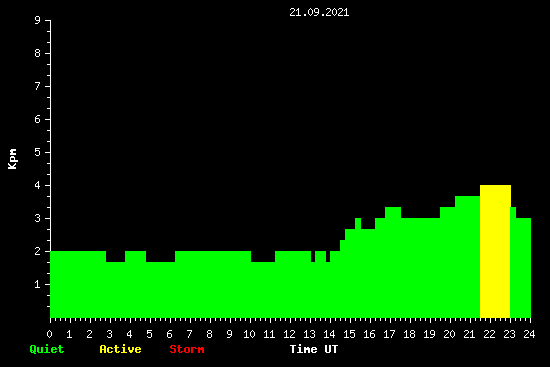Click the green bar peak near hour 17

click(x=393, y=212)
